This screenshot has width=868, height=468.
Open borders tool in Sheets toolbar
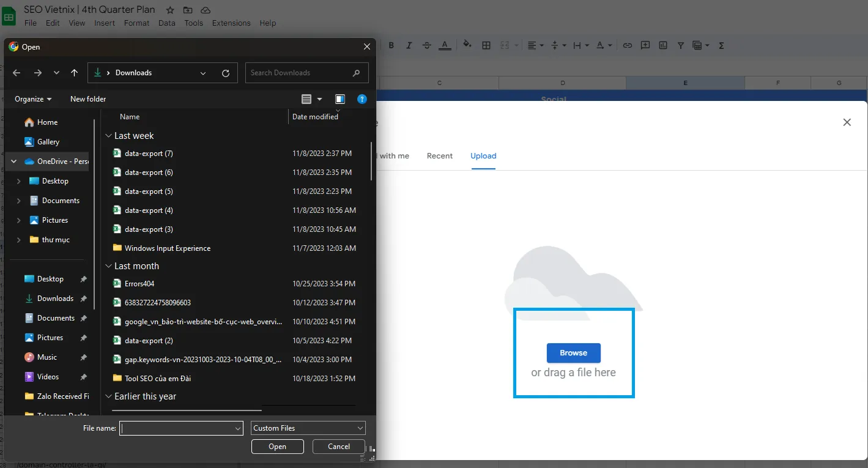[486, 45]
